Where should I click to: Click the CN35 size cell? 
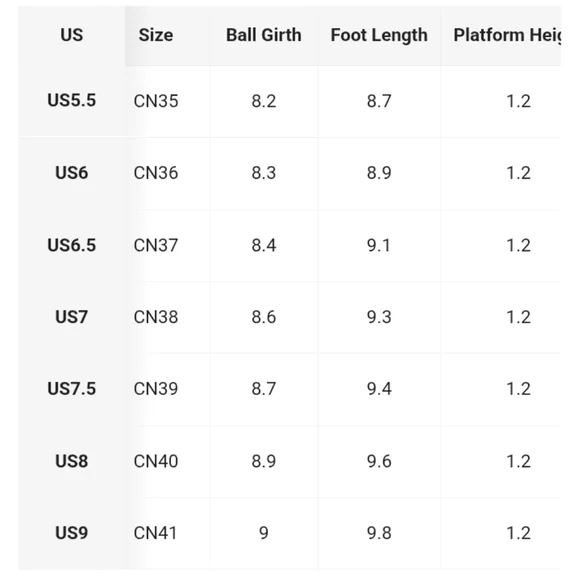pos(156,101)
